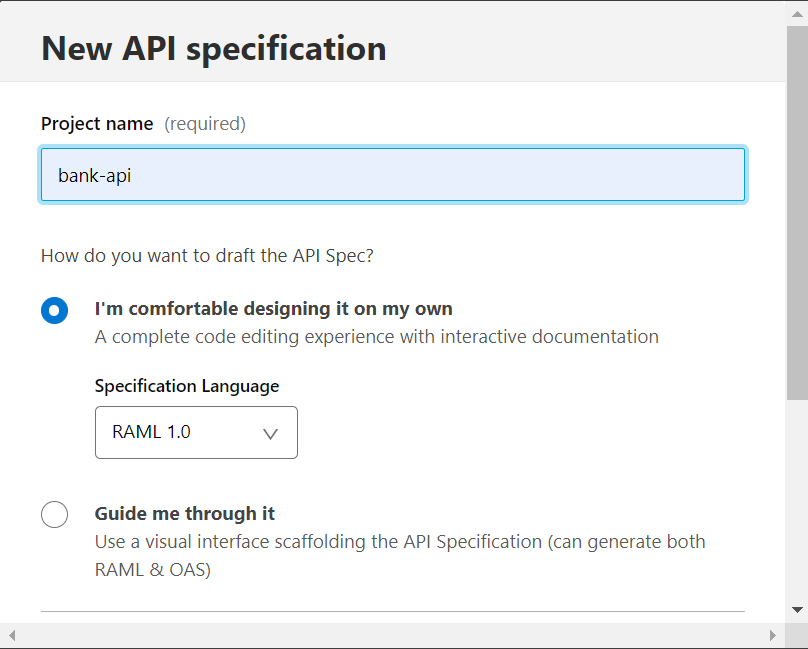The height and width of the screenshot is (649, 808).
Task: Click the vertical scrollbar thumb
Action: 797,210
